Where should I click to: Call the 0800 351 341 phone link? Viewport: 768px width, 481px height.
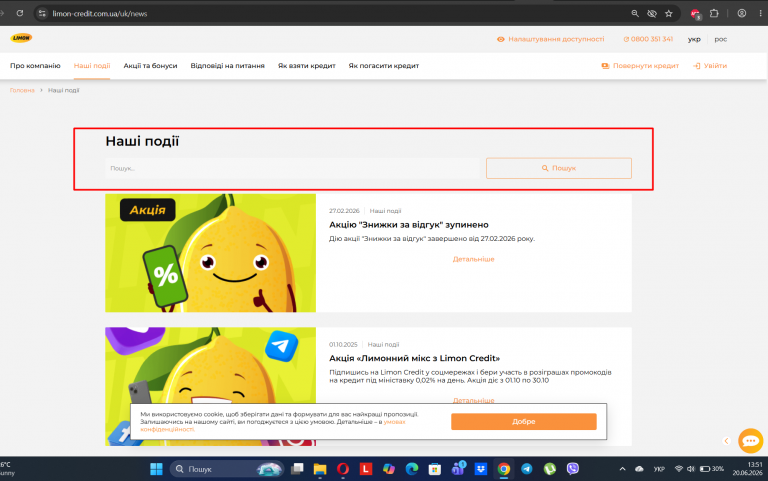pos(648,39)
